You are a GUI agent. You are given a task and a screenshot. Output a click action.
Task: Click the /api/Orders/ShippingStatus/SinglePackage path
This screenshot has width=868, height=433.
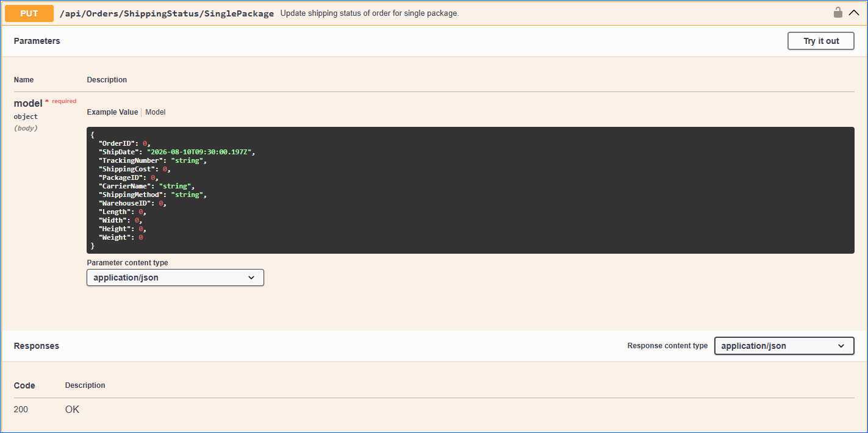click(167, 13)
